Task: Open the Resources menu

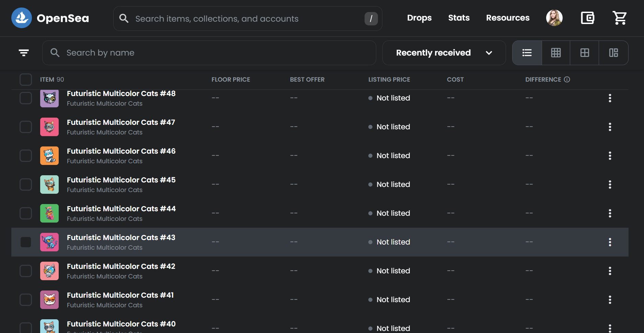Action: coord(508,18)
